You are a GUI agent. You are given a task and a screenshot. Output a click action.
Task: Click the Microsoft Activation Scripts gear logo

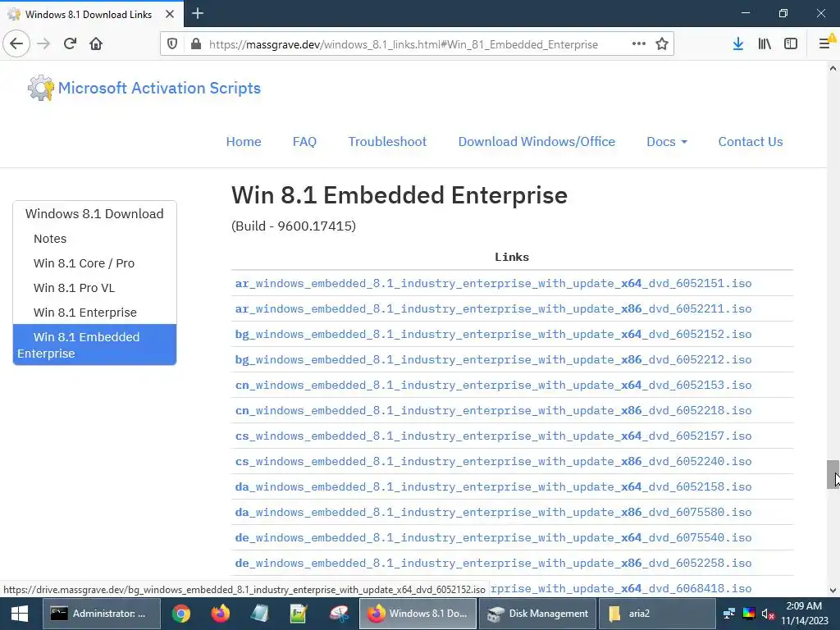pyautogui.click(x=41, y=88)
